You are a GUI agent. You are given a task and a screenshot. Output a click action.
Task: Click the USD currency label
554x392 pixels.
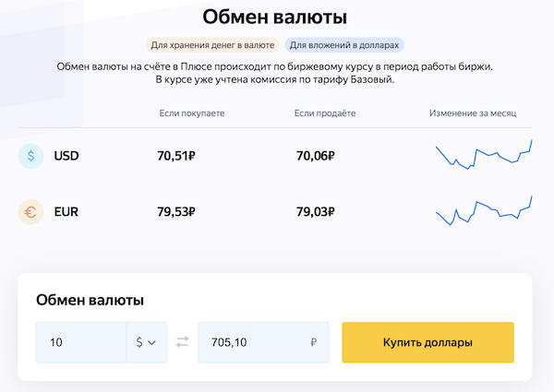[x=66, y=156]
